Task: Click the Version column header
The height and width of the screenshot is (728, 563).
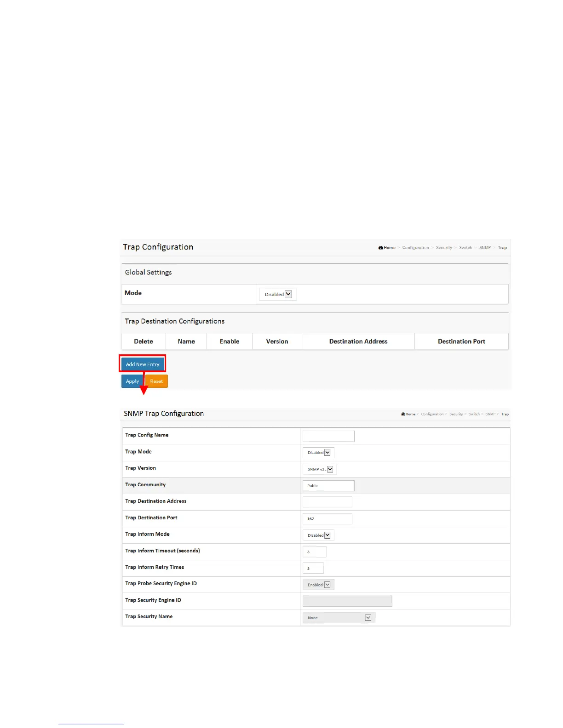Action: 277,341
